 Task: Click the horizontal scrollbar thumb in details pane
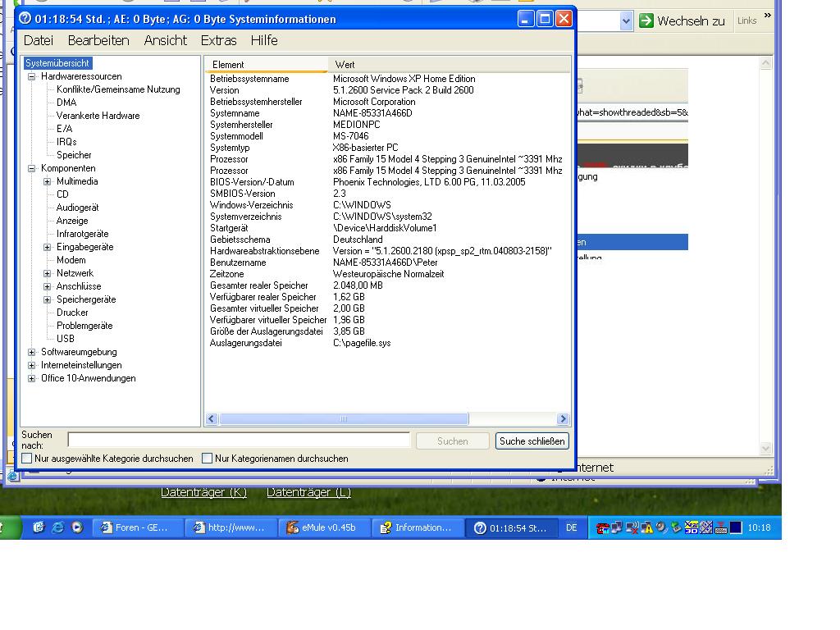pyautogui.click(x=344, y=419)
